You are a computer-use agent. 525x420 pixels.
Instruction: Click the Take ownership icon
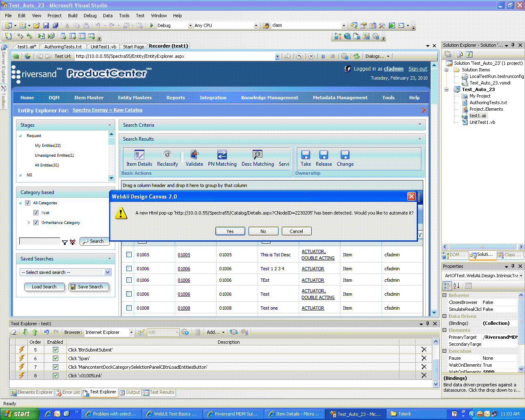coord(306,155)
